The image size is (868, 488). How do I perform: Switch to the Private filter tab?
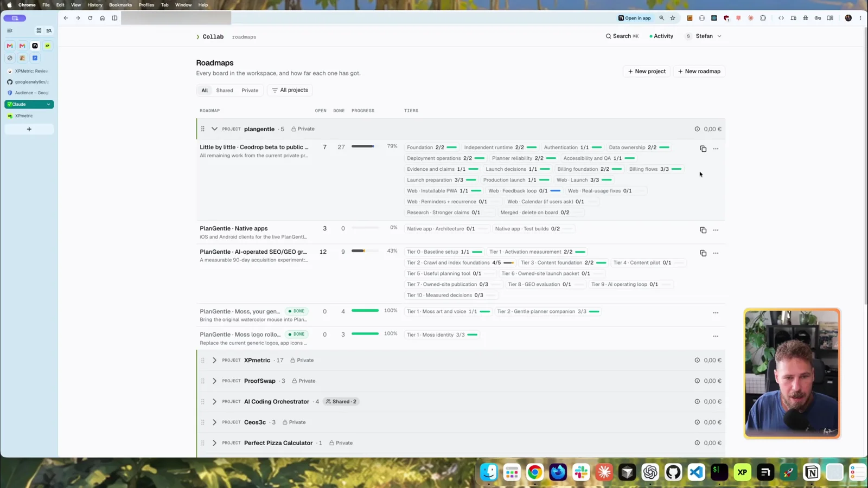[x=250, y=91]
